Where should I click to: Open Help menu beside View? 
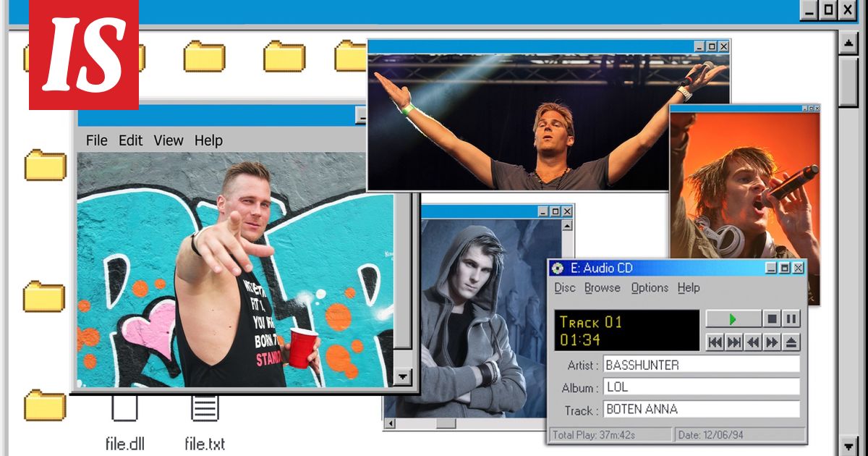pos(208,140)
